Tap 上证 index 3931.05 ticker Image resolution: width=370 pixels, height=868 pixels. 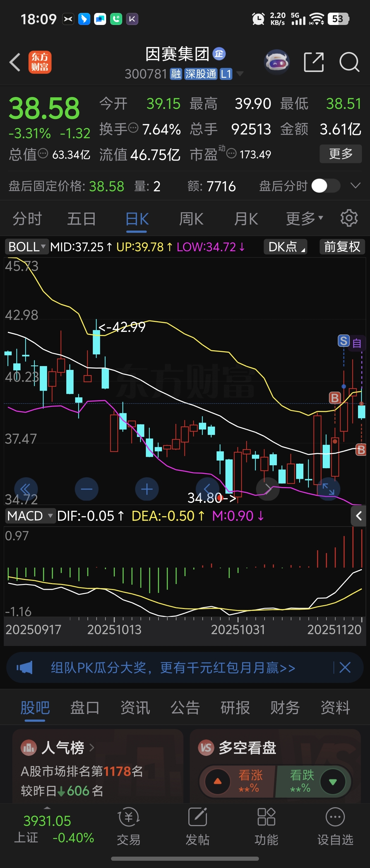click(54, 829)
